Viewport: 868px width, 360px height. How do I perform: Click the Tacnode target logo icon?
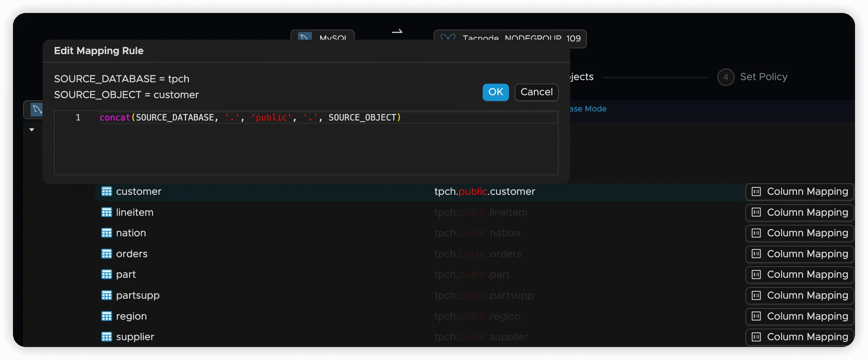click(x=448, y=37)
